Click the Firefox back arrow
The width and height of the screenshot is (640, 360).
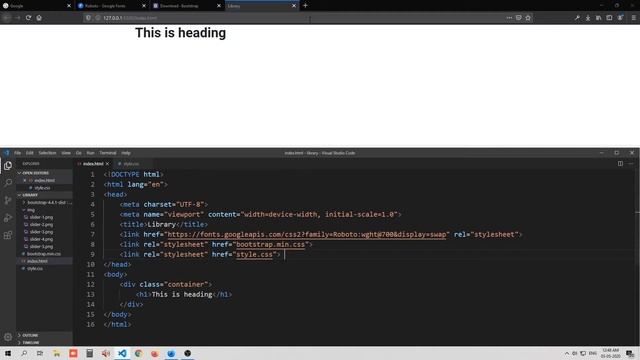(7, 18)
